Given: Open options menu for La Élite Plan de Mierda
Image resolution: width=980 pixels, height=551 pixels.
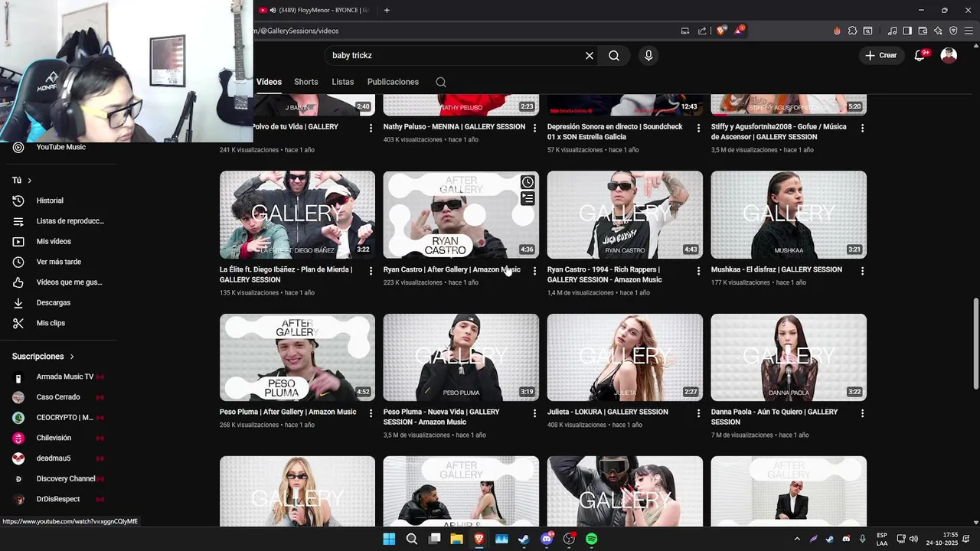Looking at the screenshot, I should coord(371,271).
